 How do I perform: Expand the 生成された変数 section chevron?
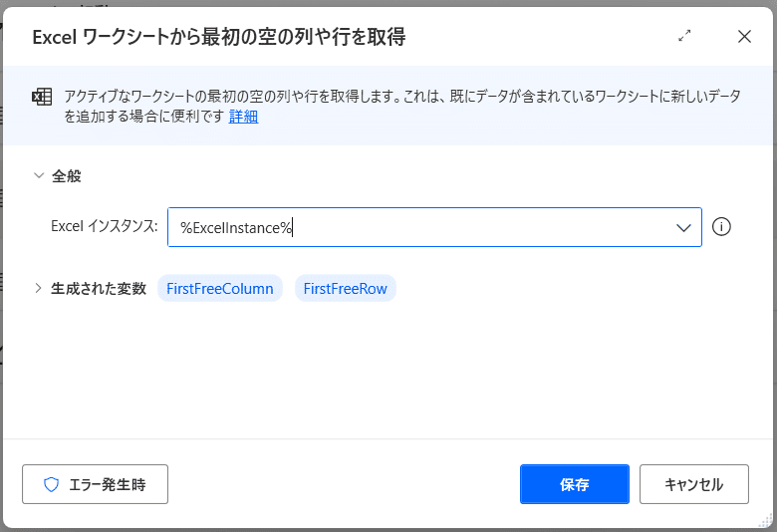pos(38,288)
